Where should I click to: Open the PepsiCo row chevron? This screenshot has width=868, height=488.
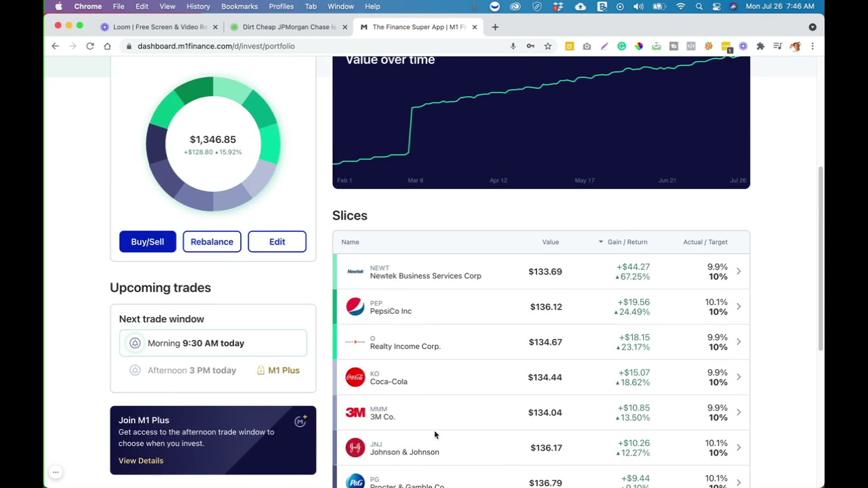pos(738,306)
